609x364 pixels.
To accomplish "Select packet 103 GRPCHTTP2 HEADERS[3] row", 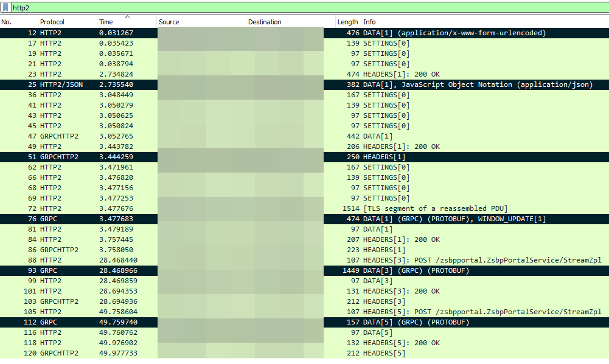I will point(304,301).
